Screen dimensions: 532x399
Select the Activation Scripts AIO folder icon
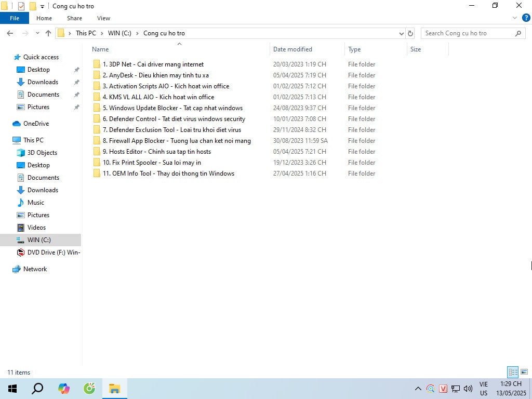pos(97,86)
